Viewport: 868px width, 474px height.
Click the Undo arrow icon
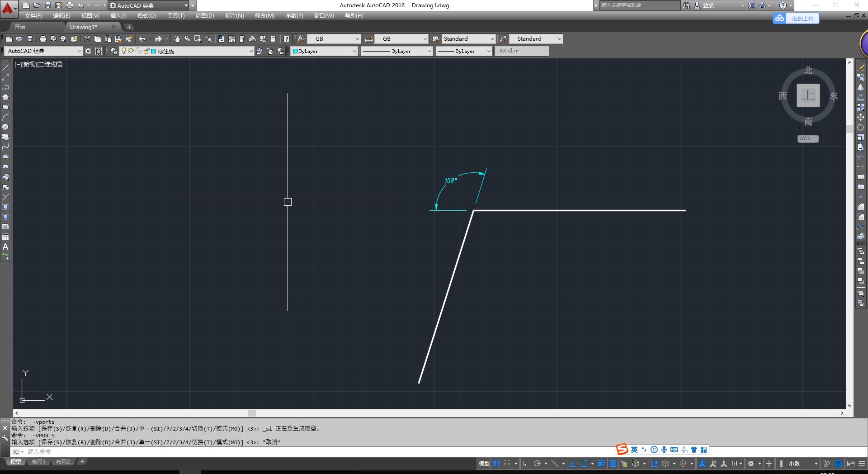pyautogui.click(x=142, y=39)
